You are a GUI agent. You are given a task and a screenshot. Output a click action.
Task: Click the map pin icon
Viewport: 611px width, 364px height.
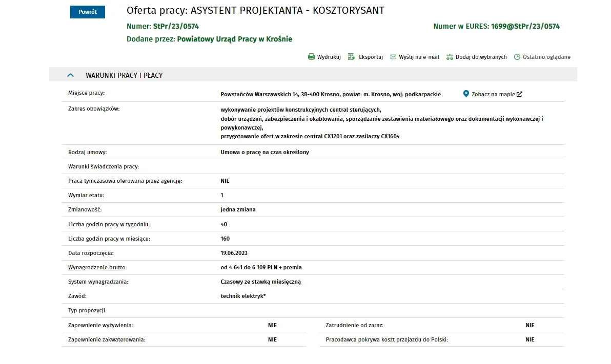[465, 94]
